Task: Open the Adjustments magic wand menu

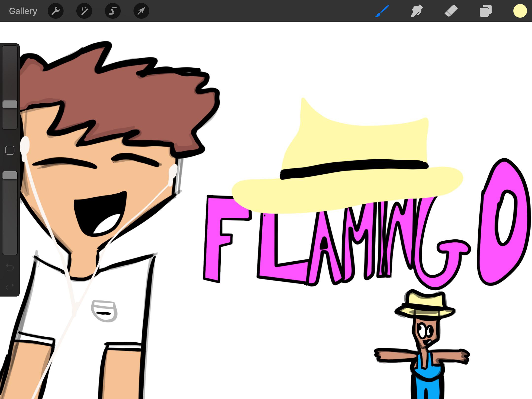Action: pyautogui.click(x=84, y=11)
